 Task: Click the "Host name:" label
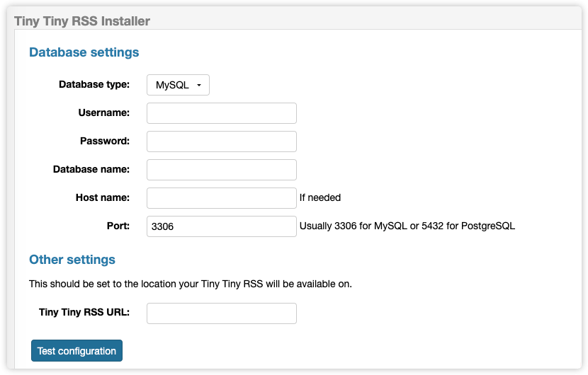click(103, 197)
